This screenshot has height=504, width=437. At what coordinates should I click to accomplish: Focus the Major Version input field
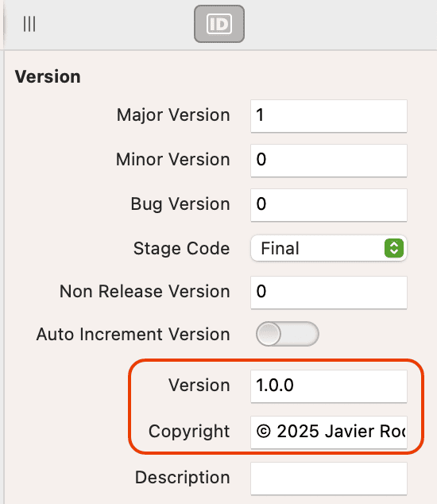[329, 116]
